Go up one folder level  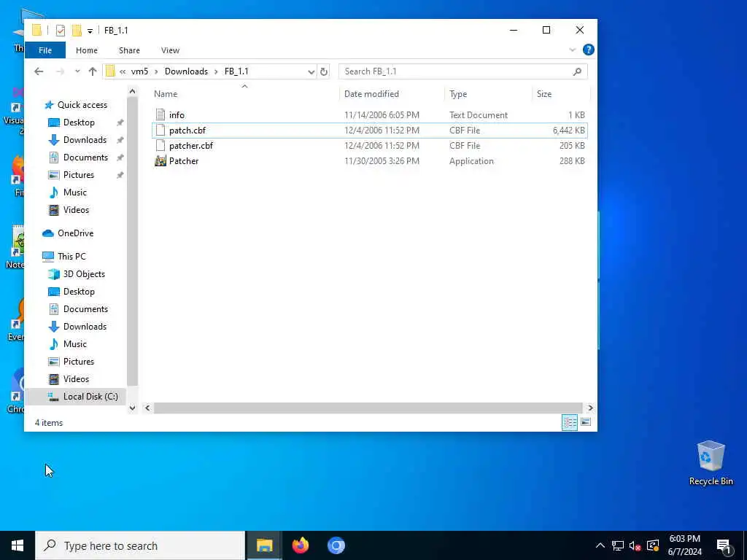click(93, 71)
